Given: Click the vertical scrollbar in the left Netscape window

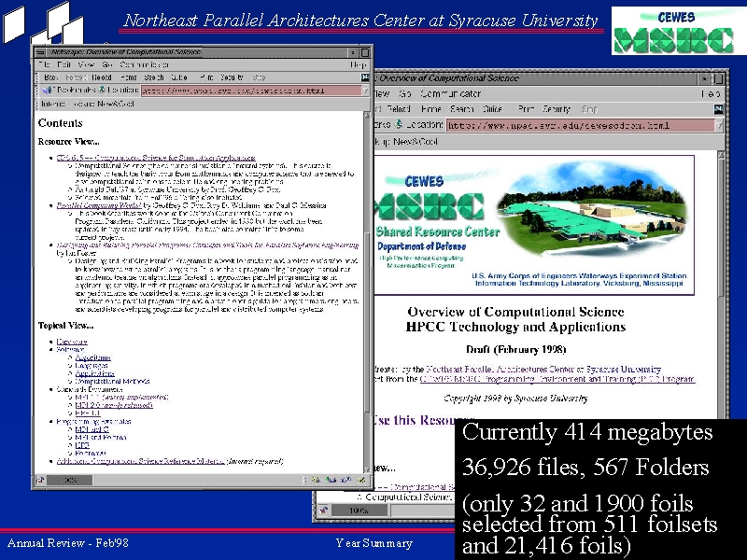Looking at the screenshot, I should 367,291.
